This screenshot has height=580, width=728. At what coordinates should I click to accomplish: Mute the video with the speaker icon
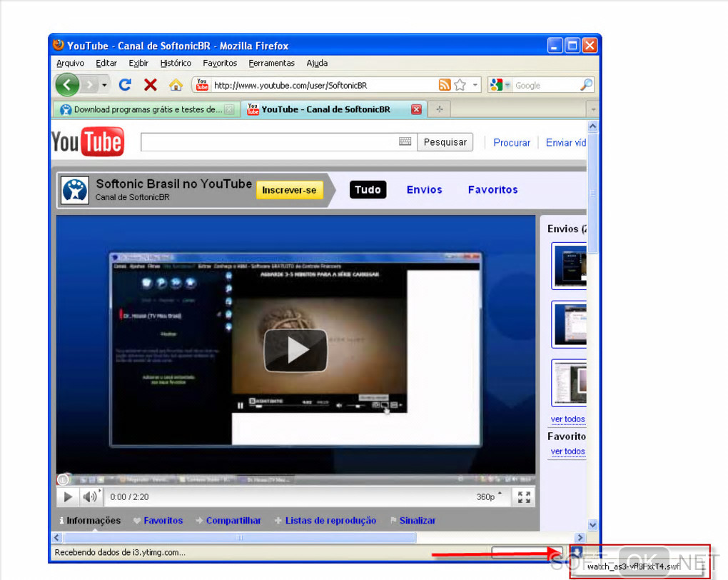click(90, 497)
